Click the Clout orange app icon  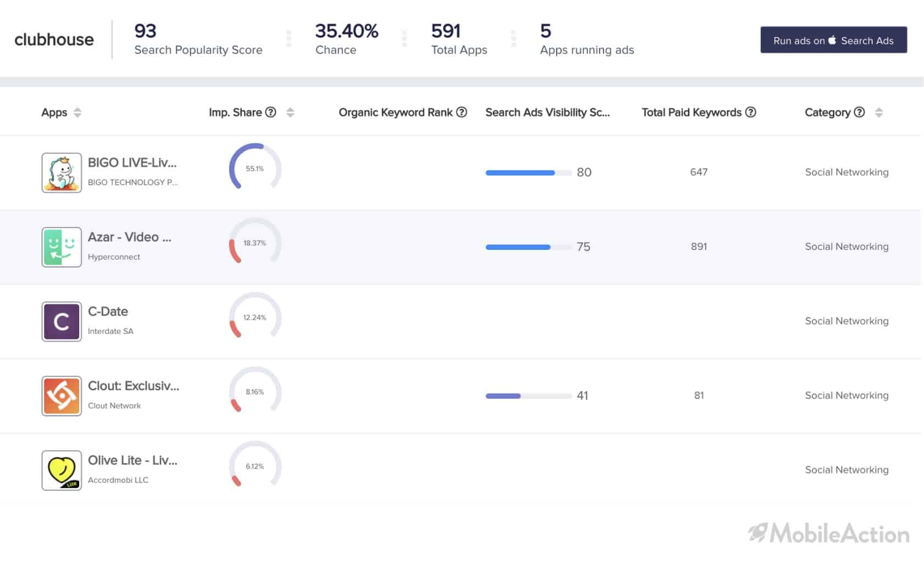coord(62,396)
